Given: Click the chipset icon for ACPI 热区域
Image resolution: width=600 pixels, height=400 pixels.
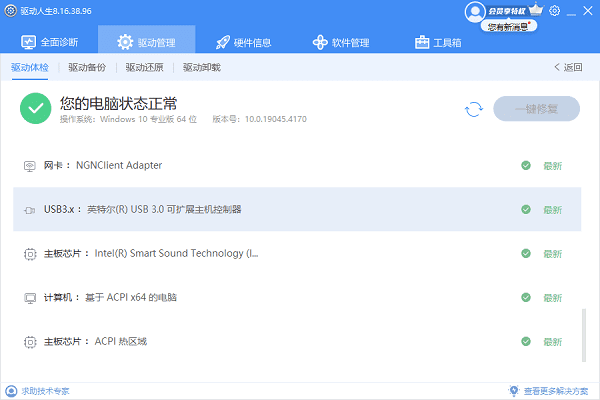Looking at the screenshot, I should click(x=30, y=342).
